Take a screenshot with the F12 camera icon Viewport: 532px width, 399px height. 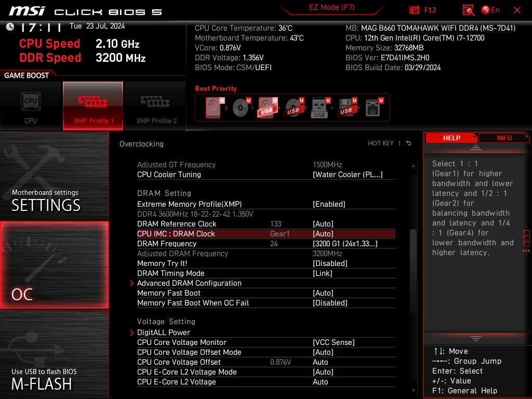point(414,10)
